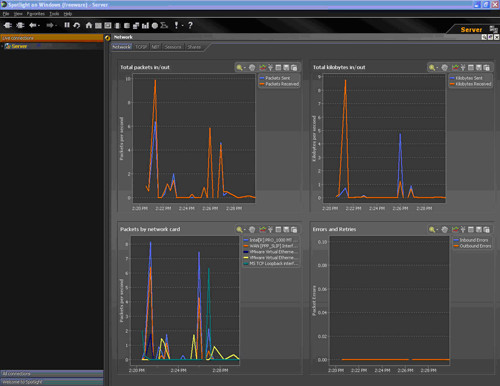Toggle MS TCP Loopback interface series in legend

(x=271, y=263)
